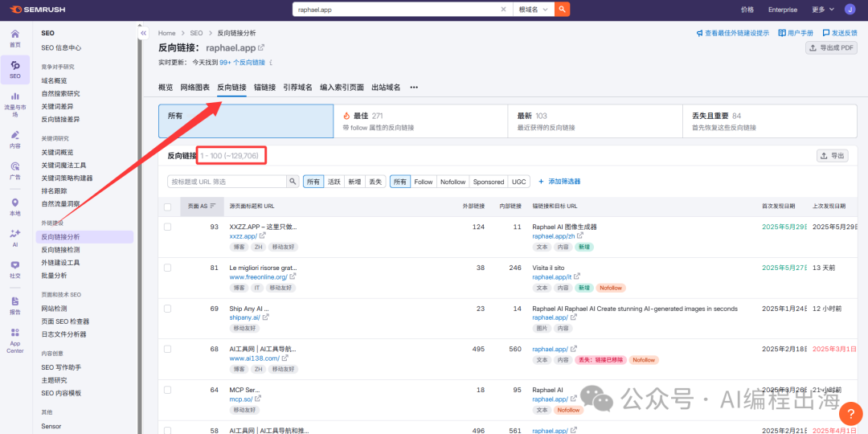Switch to the 锚链接 tab
The height and width of the screenshot is (434, 868).
coord(264,87)
